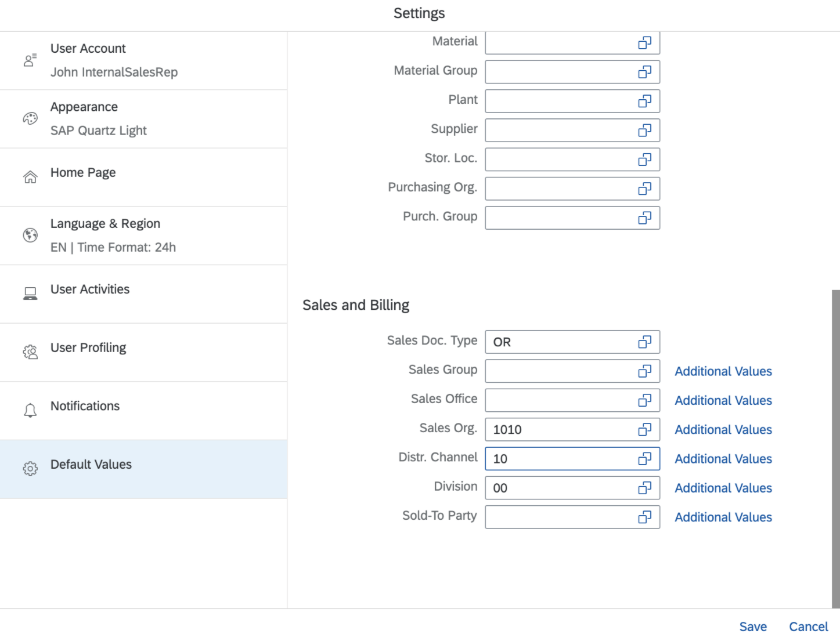The height and width of the screenshot is (641, 840).
Task: Open value help icon for Material Group
Action: 644,72
